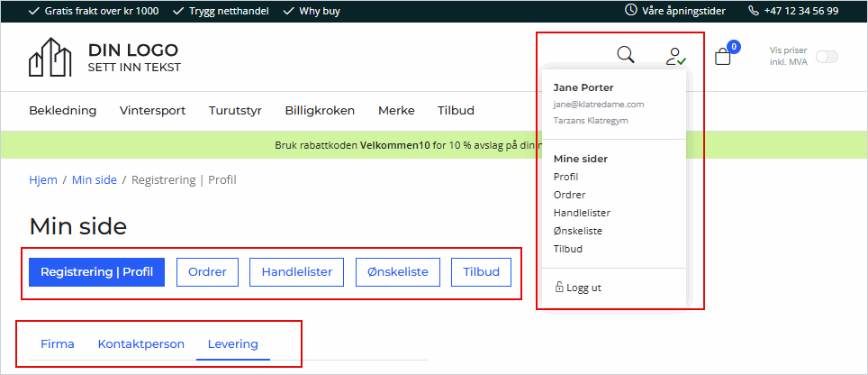Switch to the Firma tab
Screen dimensions: 868x375
(58, 344)
